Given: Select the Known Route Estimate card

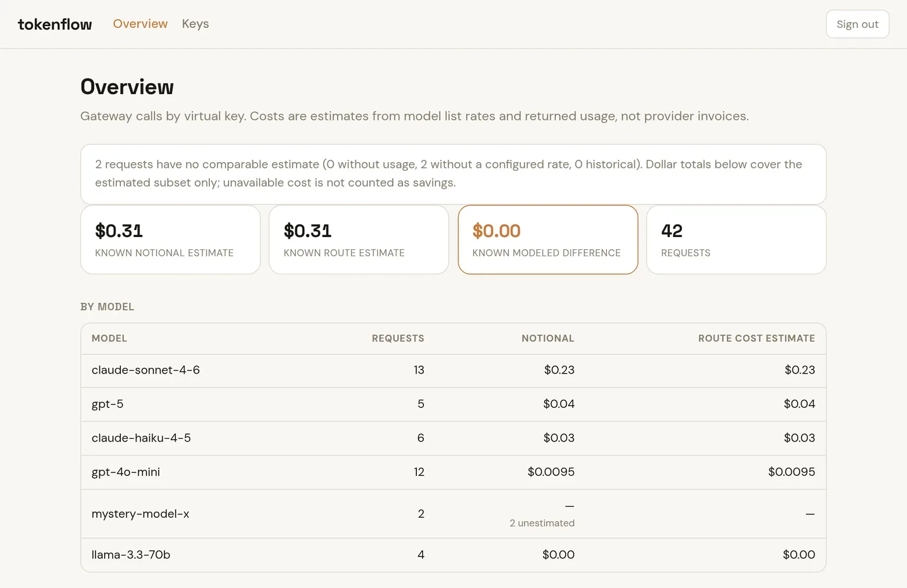Looking at the screenshot, I should [359, 239].
